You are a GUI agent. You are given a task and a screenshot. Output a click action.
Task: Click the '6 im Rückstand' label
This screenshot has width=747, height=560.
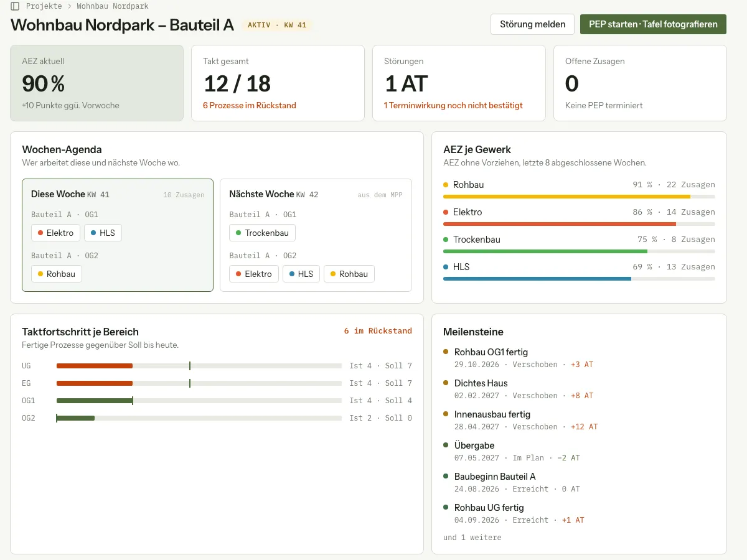coord(378,331)
